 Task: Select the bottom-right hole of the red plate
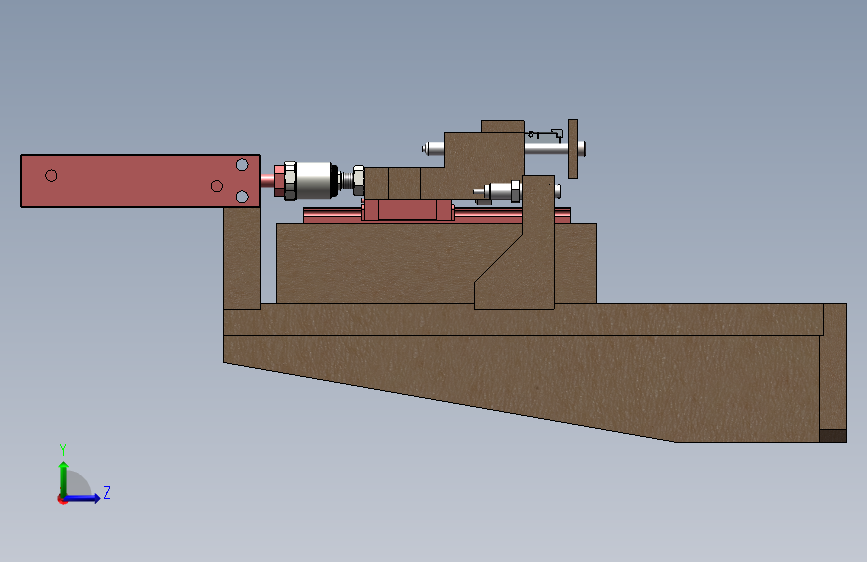point(242,196)
